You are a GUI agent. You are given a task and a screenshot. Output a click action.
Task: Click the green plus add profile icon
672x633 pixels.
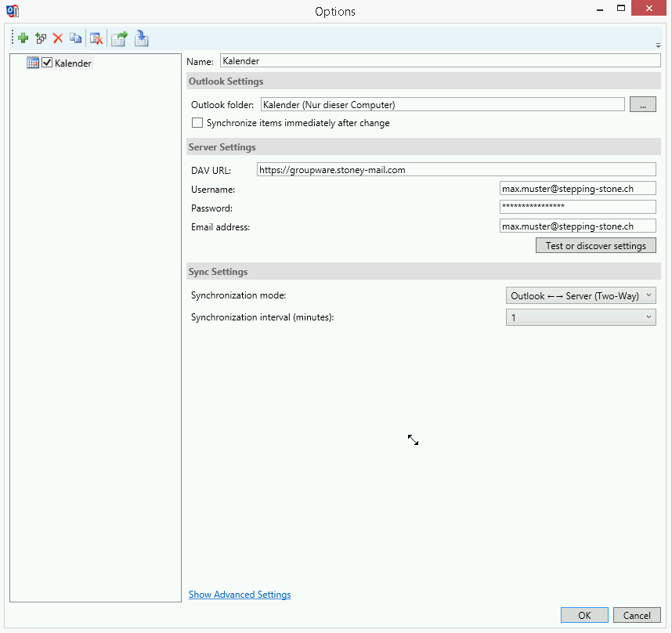pyautogui.click(x=23, y=38)
